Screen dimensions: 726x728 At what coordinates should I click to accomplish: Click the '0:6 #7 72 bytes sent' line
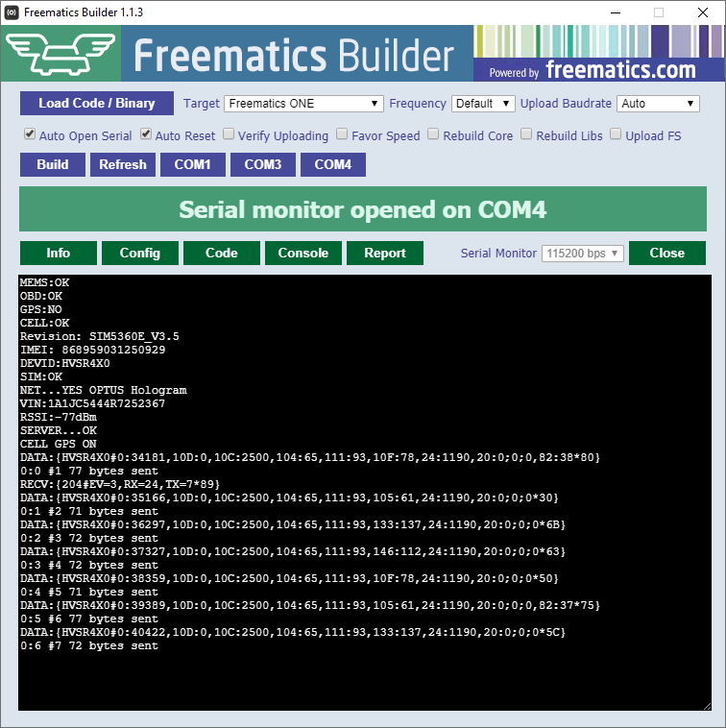click(89, 645)
